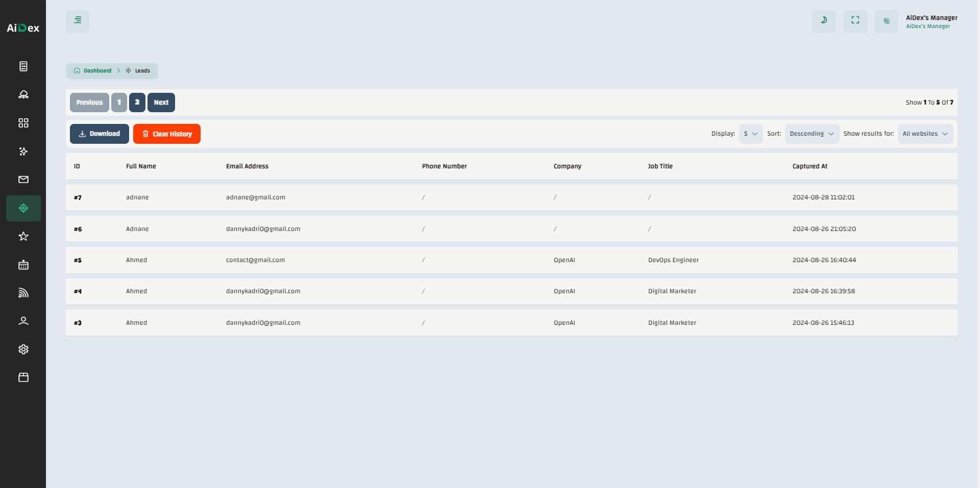The height and width of the screenshot is (488, 980).
Task: Open the user profile sidebar icon
Action: (x=23, y=321)
